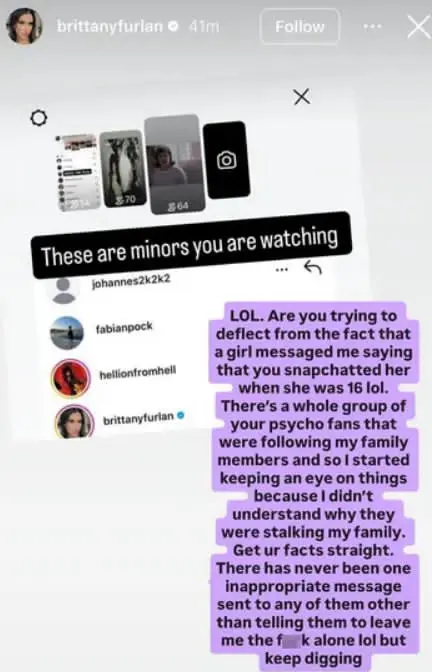432x672 pixels.
Task: Open the story three-dot options menu
Action: point(372,27)
